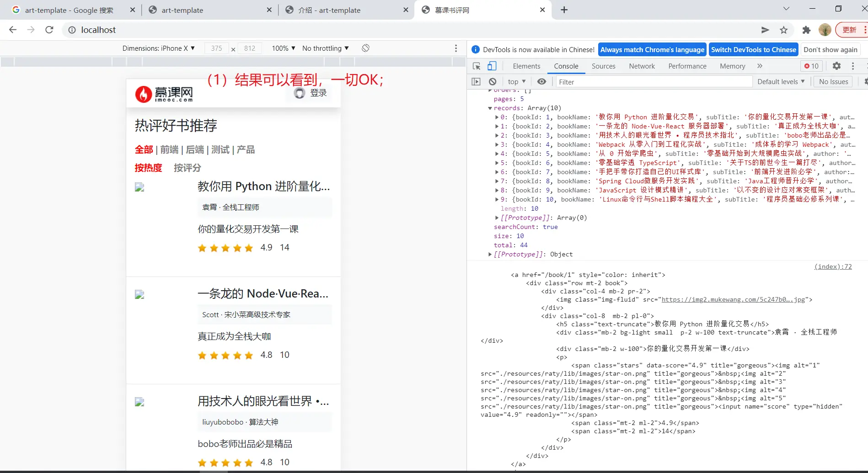Switch to the Elements tab
868x473 pixels.
[526, 66]
